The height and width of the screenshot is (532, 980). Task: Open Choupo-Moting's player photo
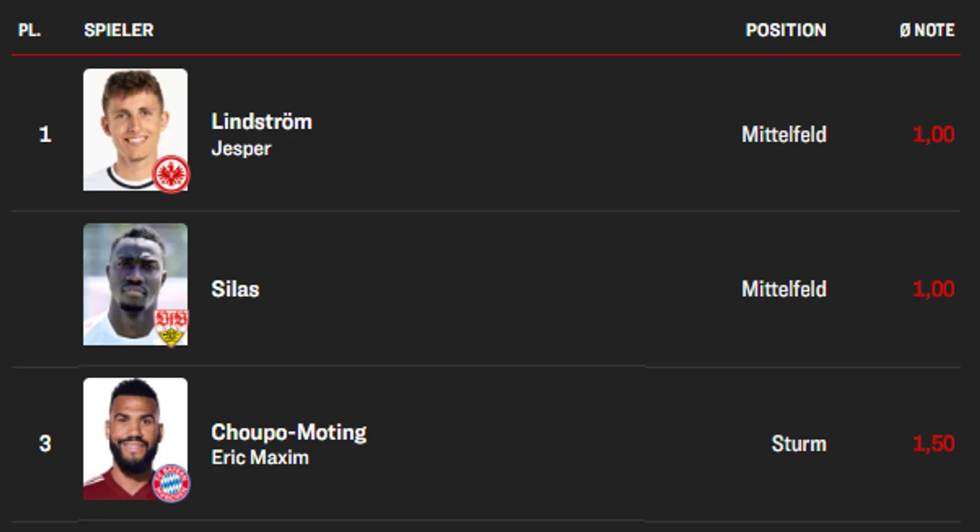[x=131, y=433]
